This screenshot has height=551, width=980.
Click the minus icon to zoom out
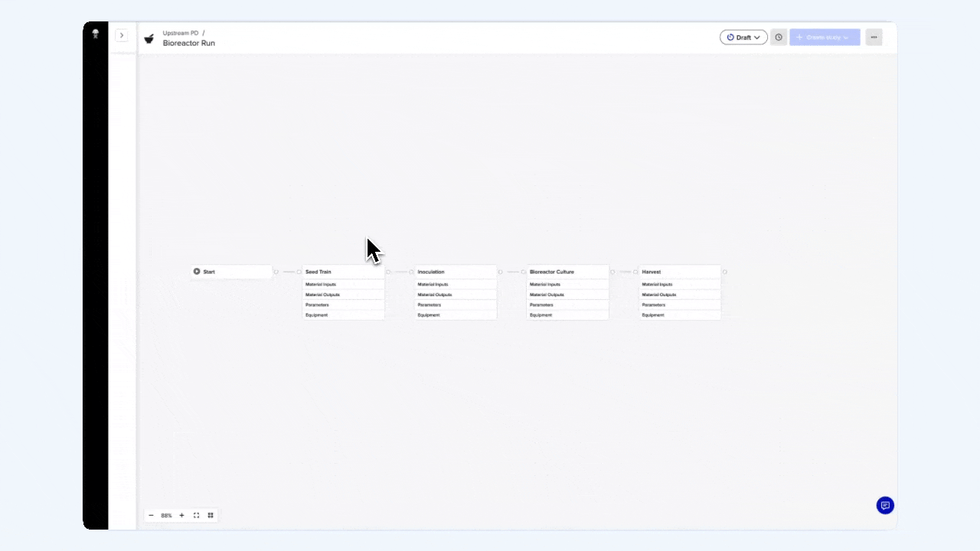coord(151,515)
